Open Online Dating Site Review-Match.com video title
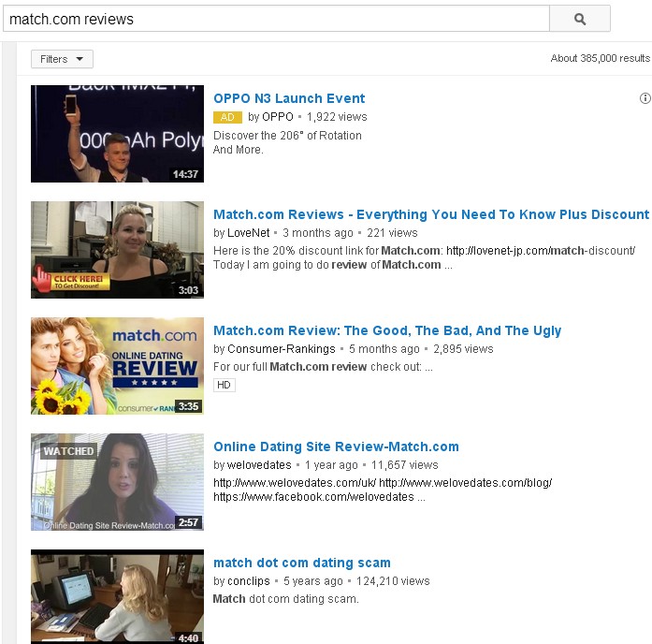Screen dimensions: 652x644 pyautogui.click(x=336, y=446)
